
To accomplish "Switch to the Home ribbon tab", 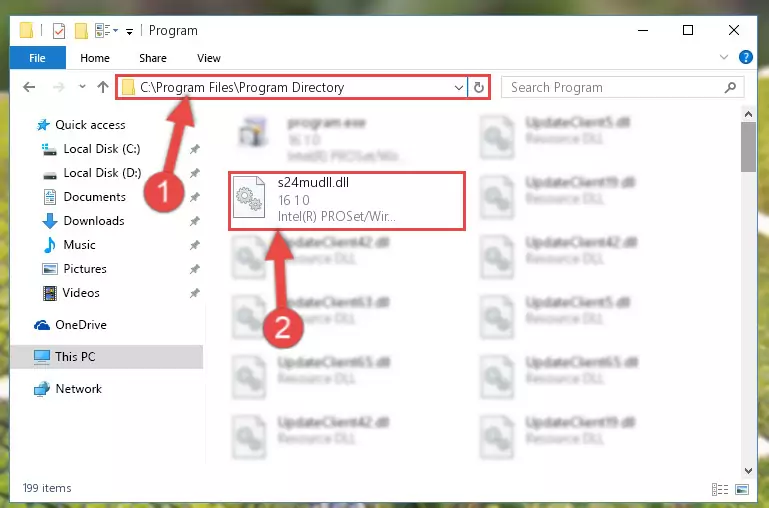I will click(95, 58).
